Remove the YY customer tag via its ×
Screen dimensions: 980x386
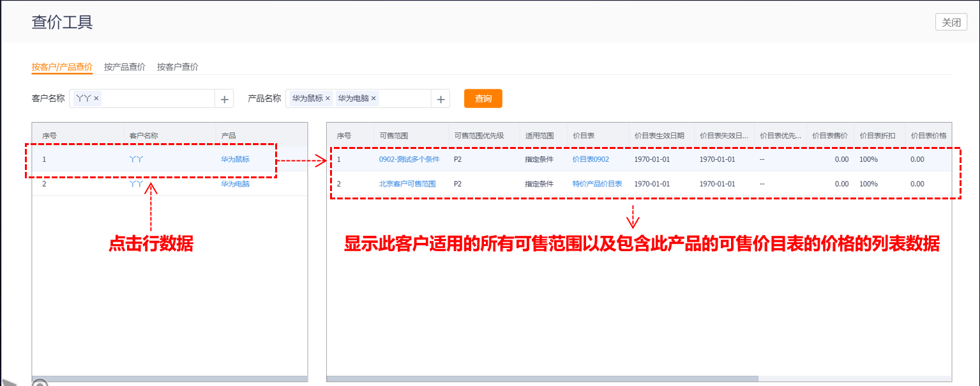click(96, 98)
